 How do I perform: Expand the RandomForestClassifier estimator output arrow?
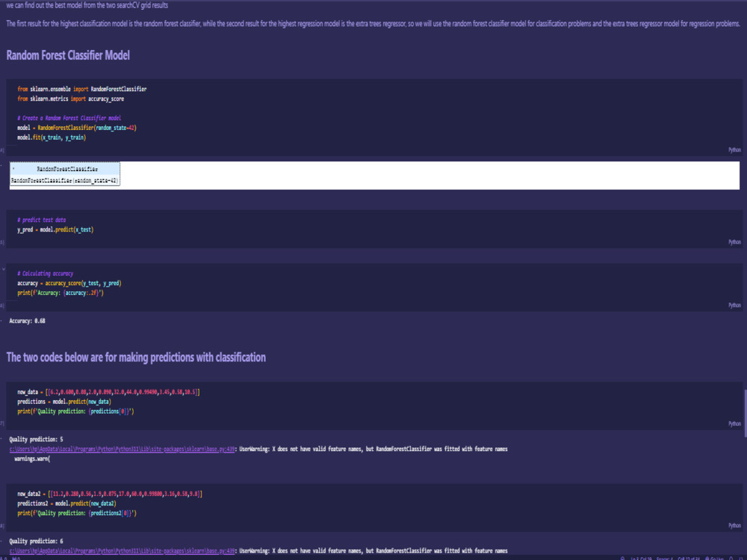click(13, 169)
